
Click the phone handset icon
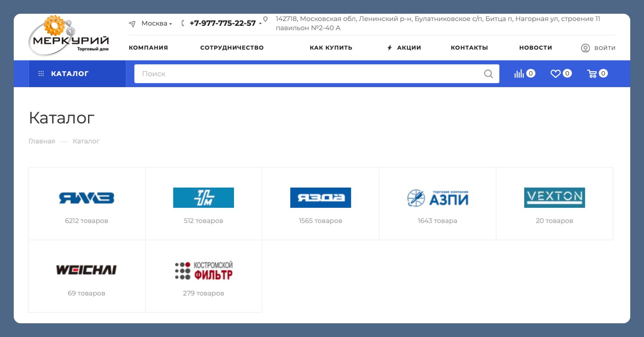click(x=183, y=23)
